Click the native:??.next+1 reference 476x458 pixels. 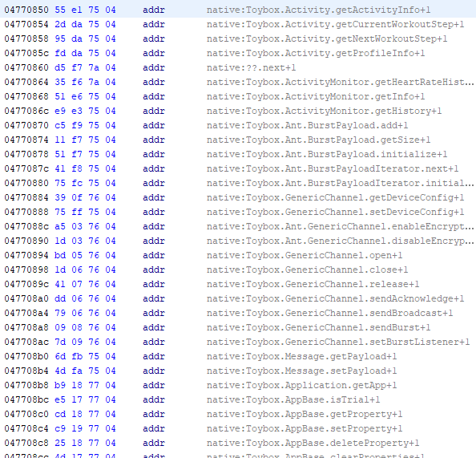251,67
